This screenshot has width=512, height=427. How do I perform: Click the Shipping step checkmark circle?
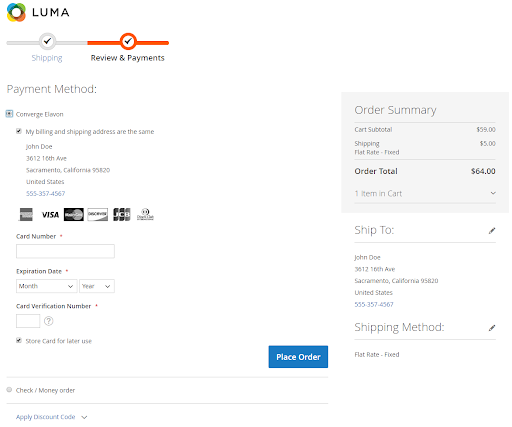pos(47,41)
